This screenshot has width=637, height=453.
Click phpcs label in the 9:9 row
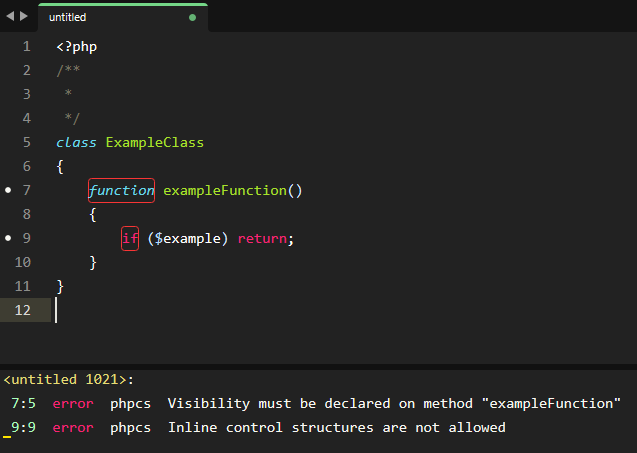(x=130, y=428)
